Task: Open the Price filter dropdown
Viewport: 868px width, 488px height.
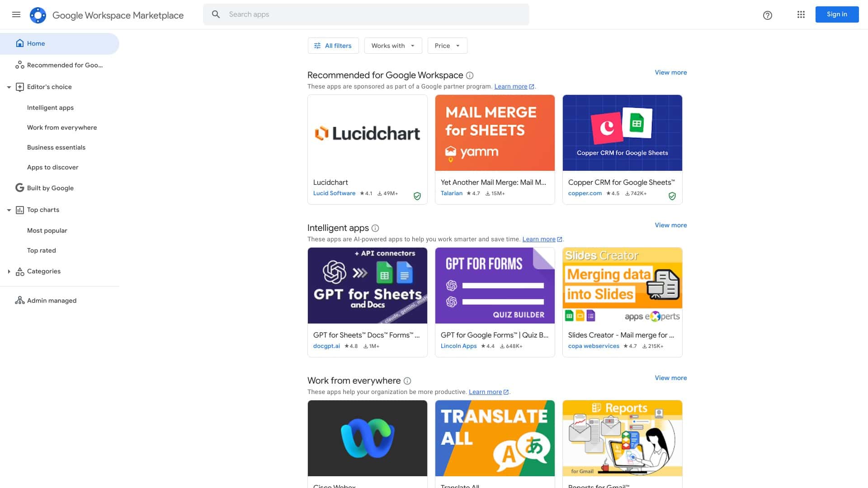Action: pos(447,45)
